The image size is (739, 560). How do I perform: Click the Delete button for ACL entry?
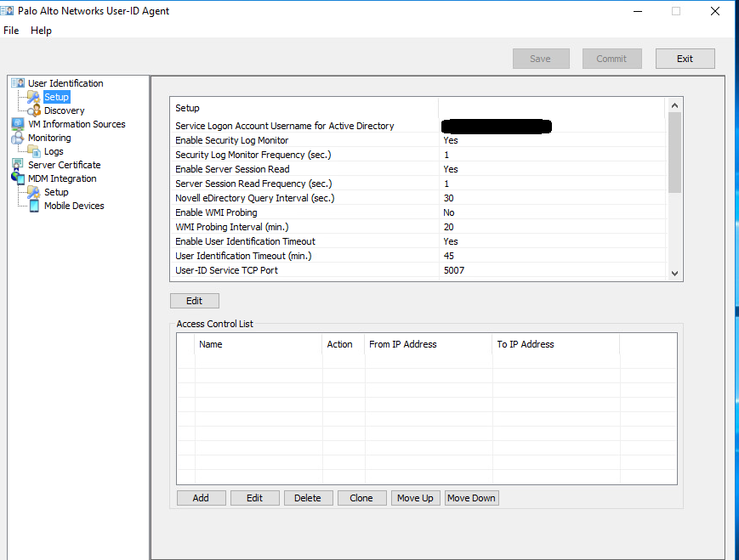point(308,498)
